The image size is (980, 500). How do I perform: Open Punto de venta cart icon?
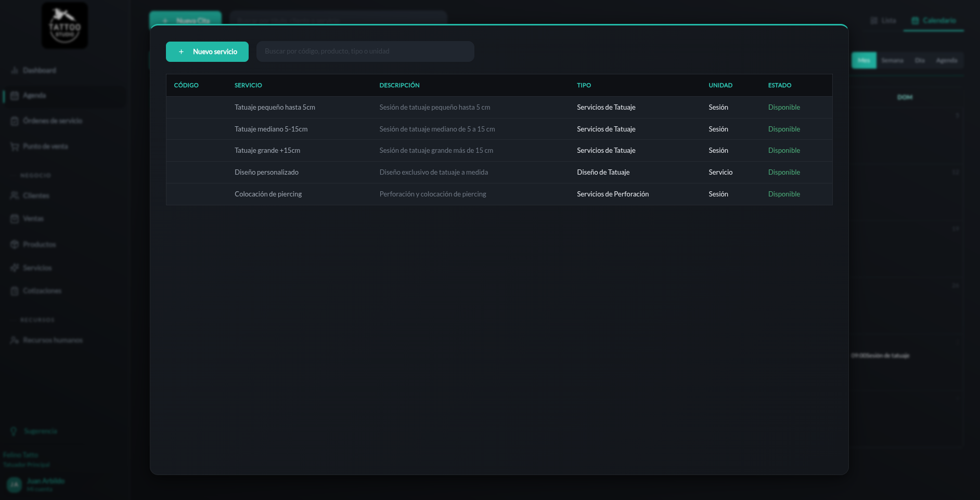pyautogui.click(x=15, y=147)
